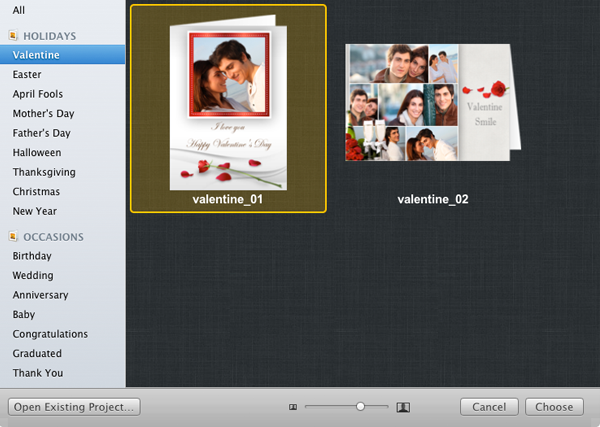
Task: Select the Wedding occasion category
Action: 33,276
